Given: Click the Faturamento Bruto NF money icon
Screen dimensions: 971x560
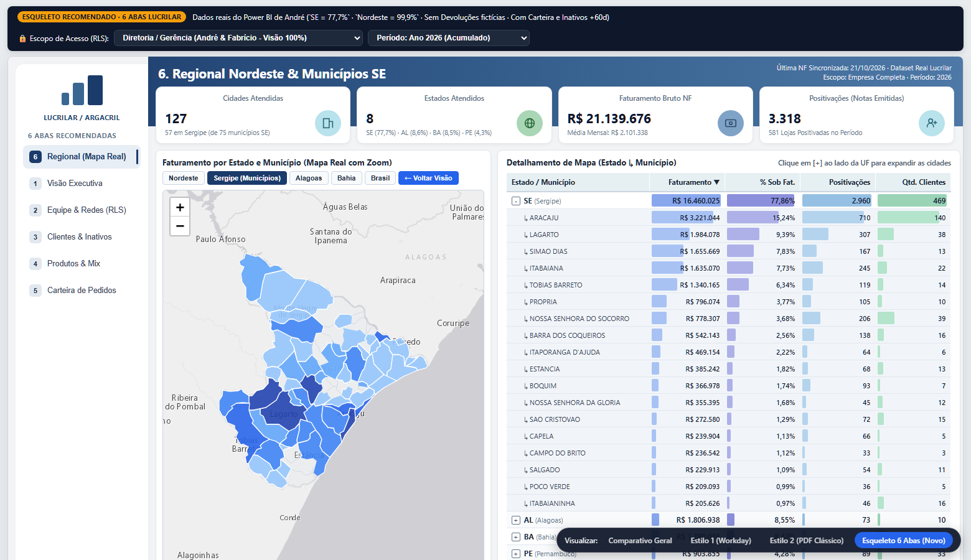Looking at the screenshot, I should point(731,123).
